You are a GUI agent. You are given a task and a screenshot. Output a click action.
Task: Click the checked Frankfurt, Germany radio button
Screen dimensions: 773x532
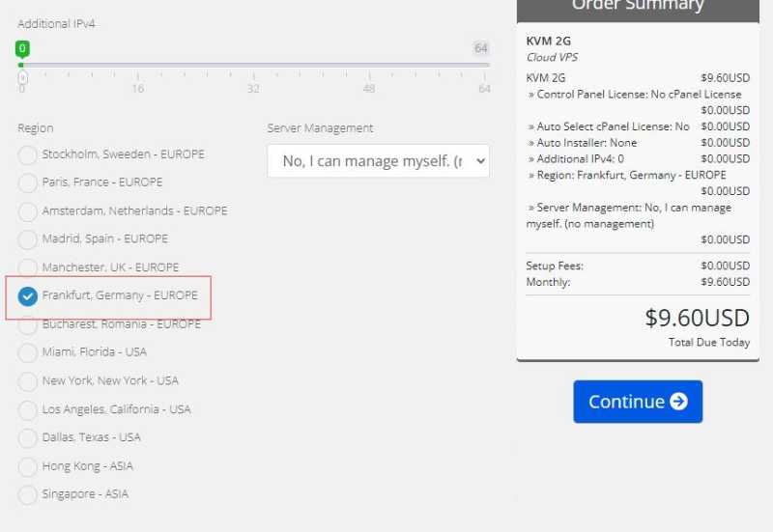pyautogui.click(x=27, y=296)
